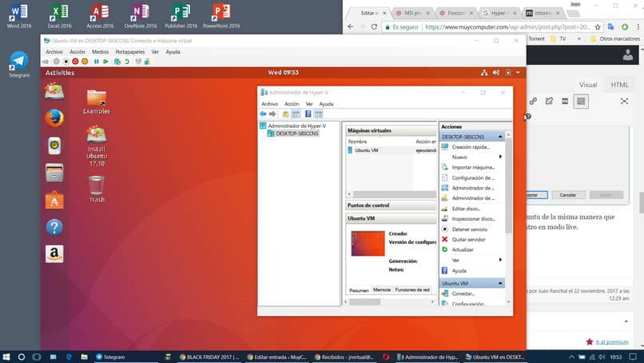The image size is (644, 363).
Task: Open the Windows Start button
Action: (6, 357)
